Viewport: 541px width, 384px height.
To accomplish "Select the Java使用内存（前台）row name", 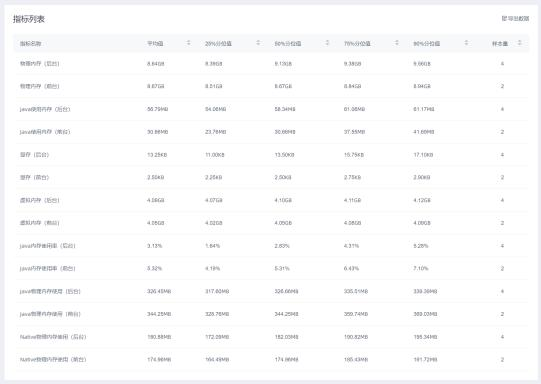I will [45, 132].
